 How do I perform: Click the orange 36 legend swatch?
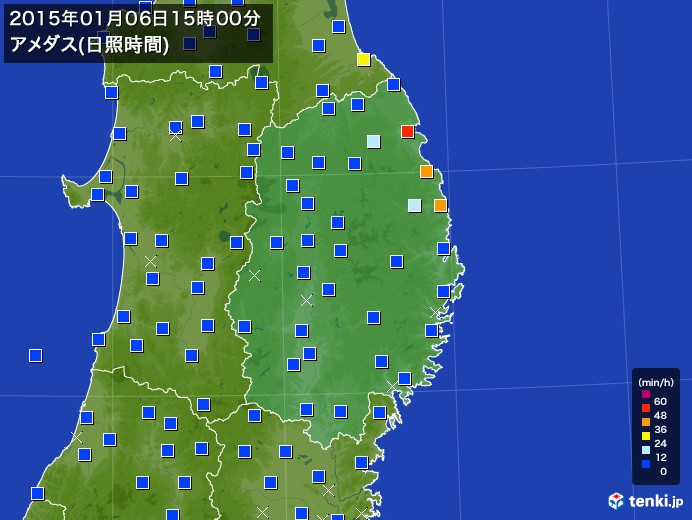(646, 422)
